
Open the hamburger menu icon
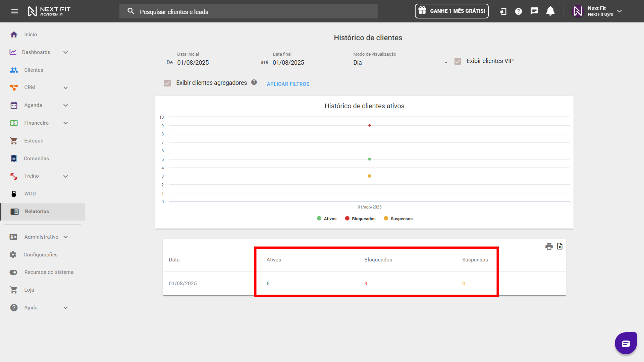coord(15,11)
